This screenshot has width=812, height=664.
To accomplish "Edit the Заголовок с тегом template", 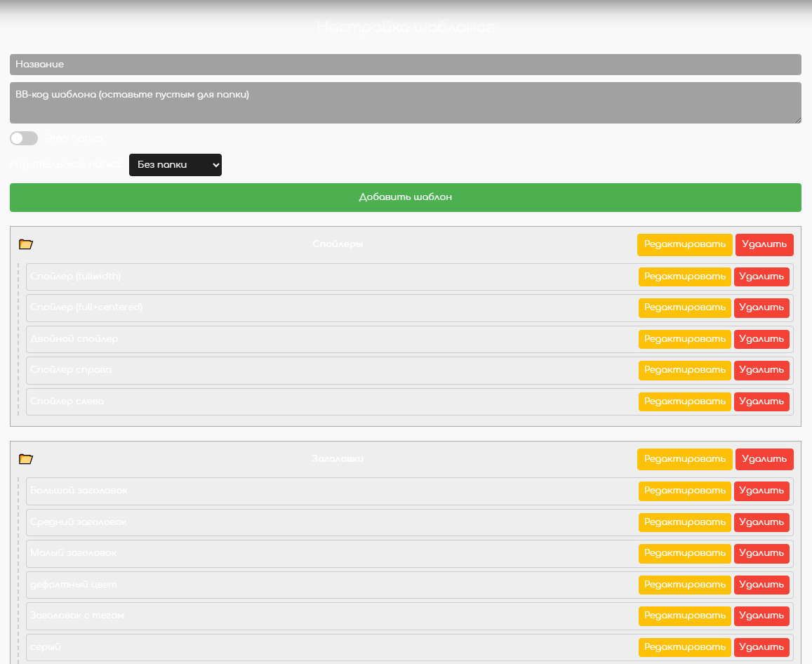I will (684, 616).
